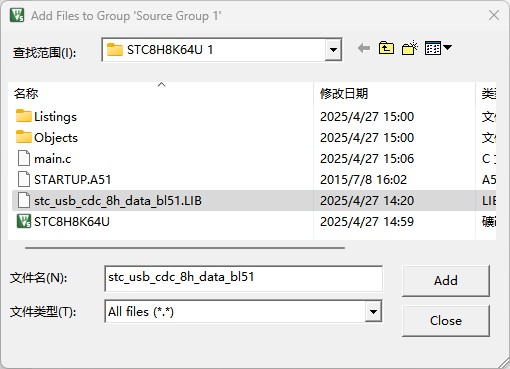Click the .LIB file's blank document icon

(x=24, y=200)
